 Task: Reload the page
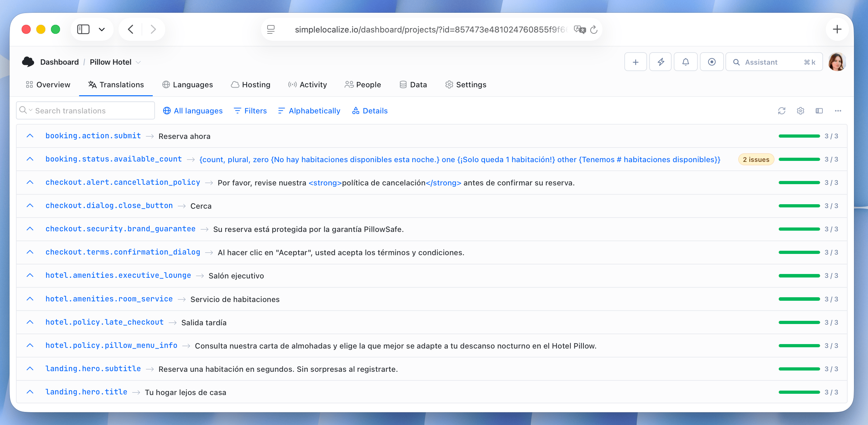pos(594,30)
